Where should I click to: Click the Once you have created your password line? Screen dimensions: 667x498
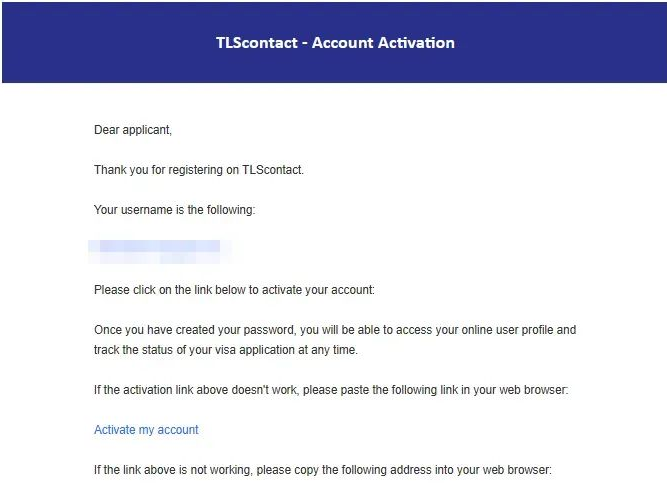pos(335,330)
